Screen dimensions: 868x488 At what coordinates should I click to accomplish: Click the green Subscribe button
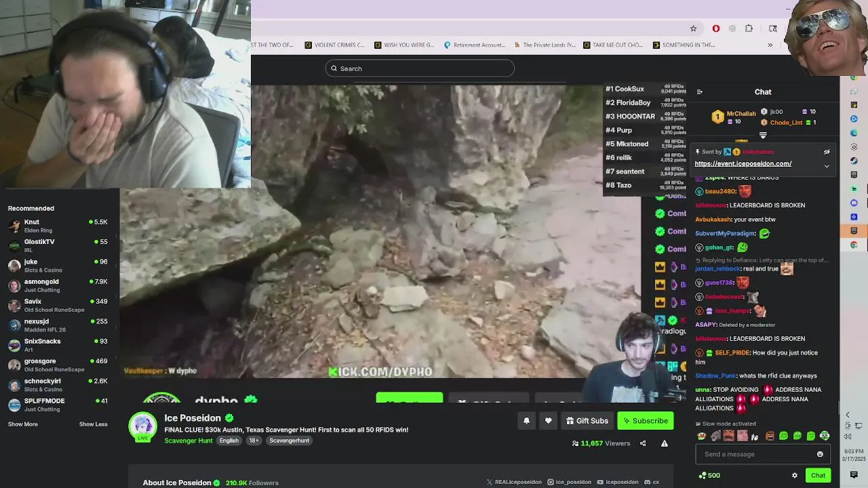point(646,421)
